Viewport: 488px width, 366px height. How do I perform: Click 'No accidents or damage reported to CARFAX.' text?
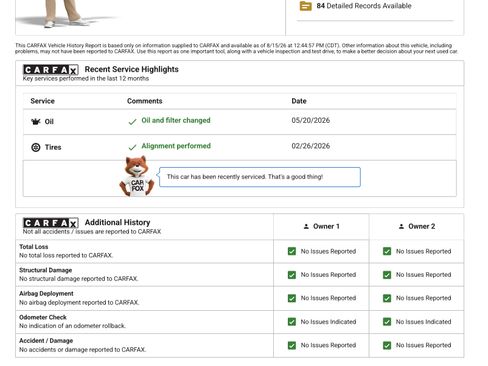(x=82, y=350)
